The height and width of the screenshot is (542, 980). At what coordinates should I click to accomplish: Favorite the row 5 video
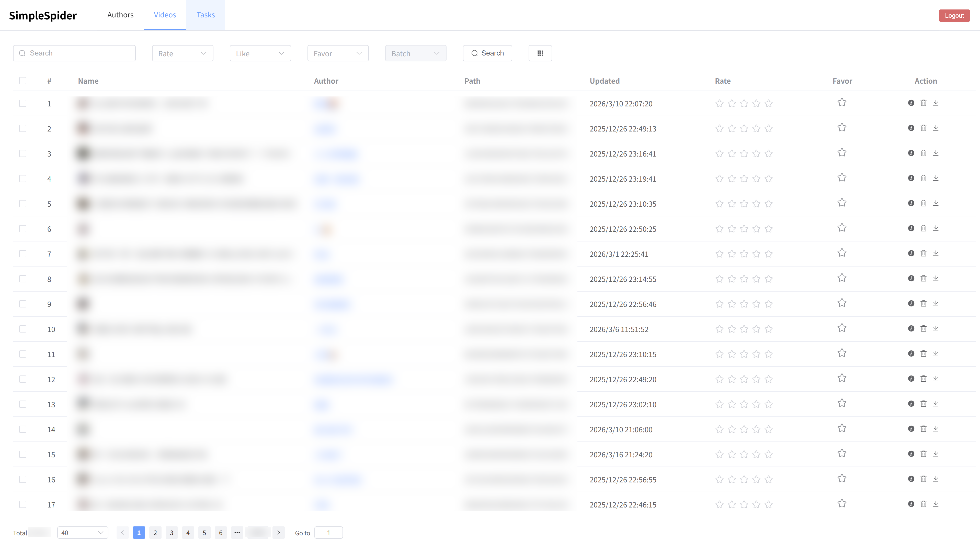(841, 203)
